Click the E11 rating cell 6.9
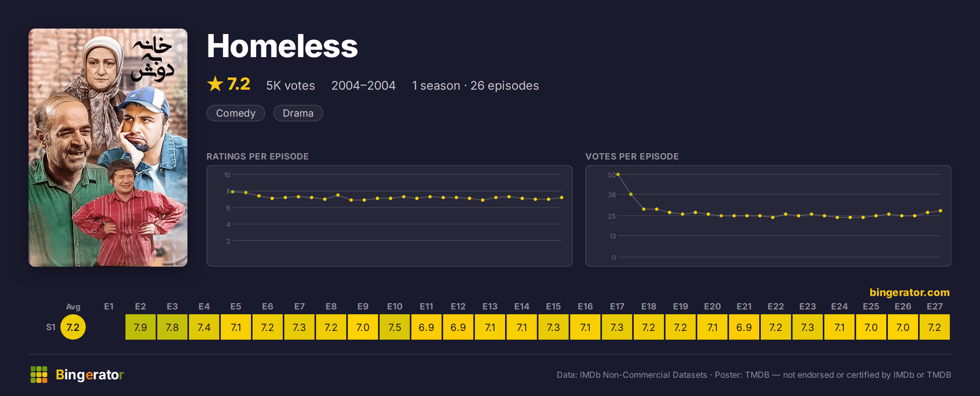 tap(426, 327)
